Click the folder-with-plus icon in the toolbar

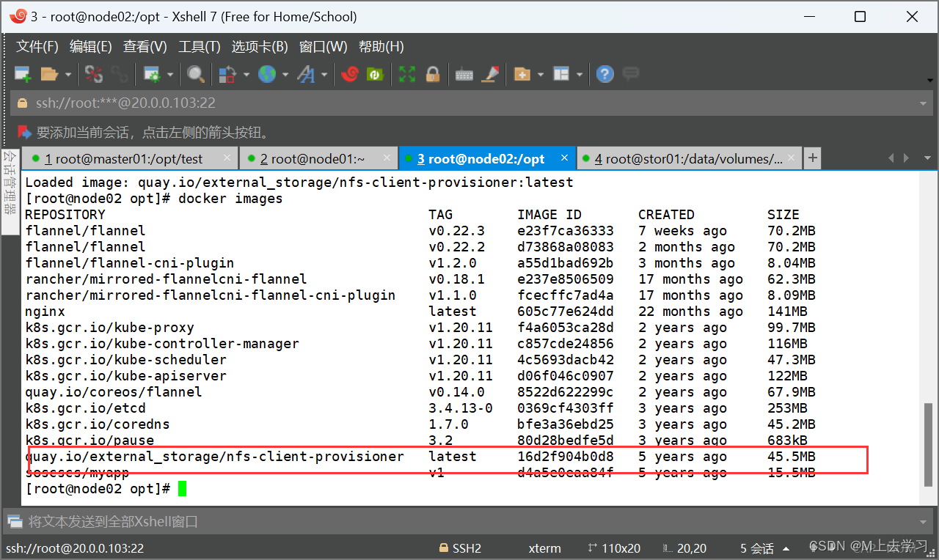point(522,74)
